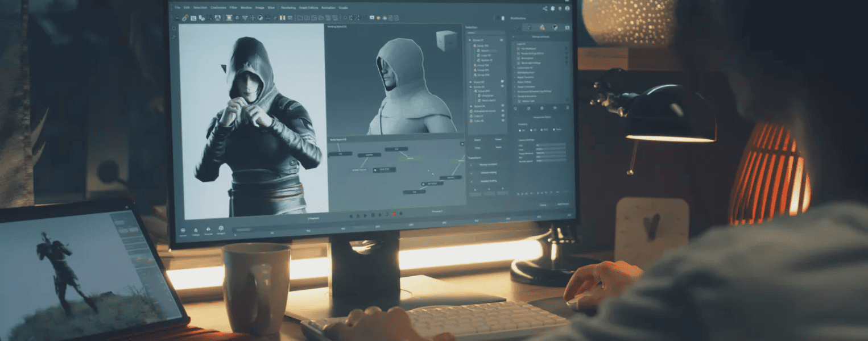Open the notifications bell icon
868x341 pixels.
coord(552,9)
